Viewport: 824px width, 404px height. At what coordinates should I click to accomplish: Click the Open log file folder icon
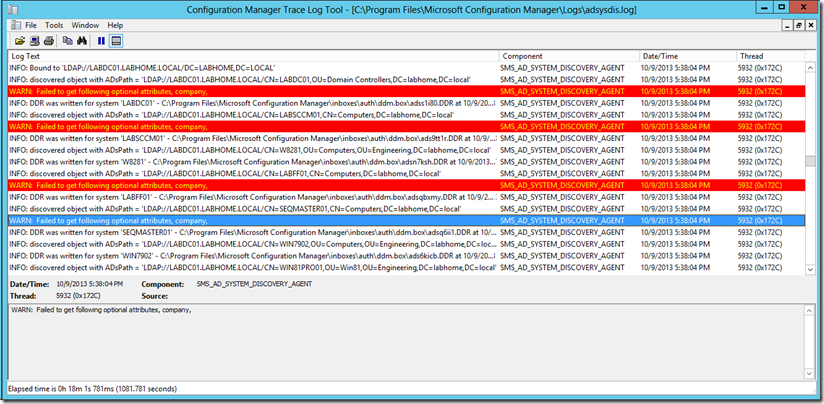(x=20, y=41)
